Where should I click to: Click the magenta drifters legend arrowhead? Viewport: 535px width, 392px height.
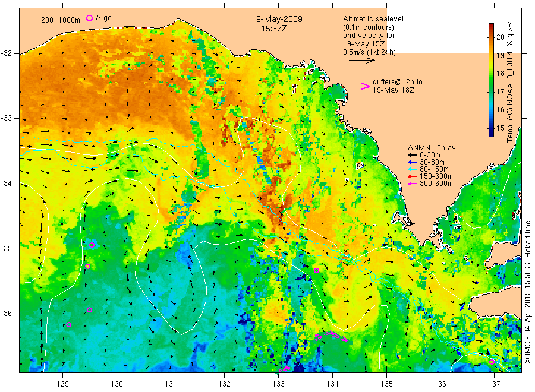tap(366, 86)
